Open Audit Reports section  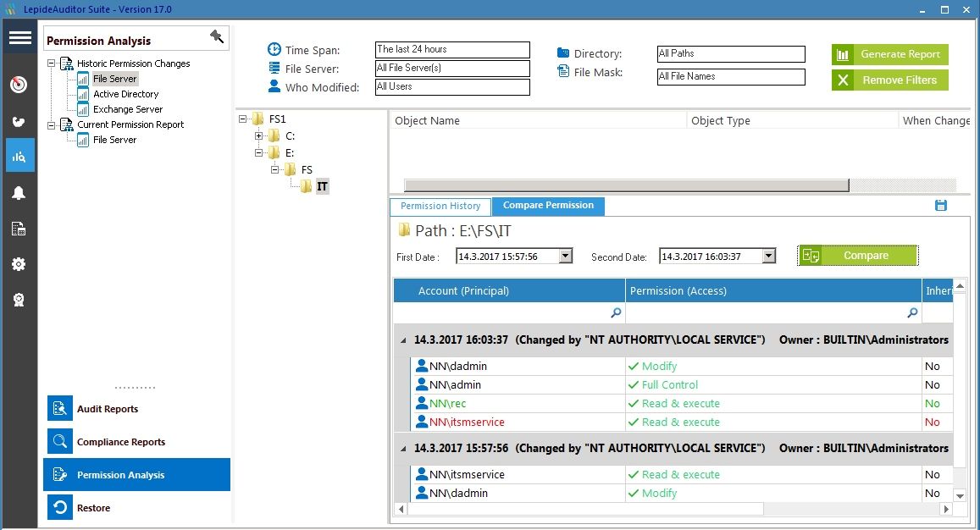tap(137, 409)
